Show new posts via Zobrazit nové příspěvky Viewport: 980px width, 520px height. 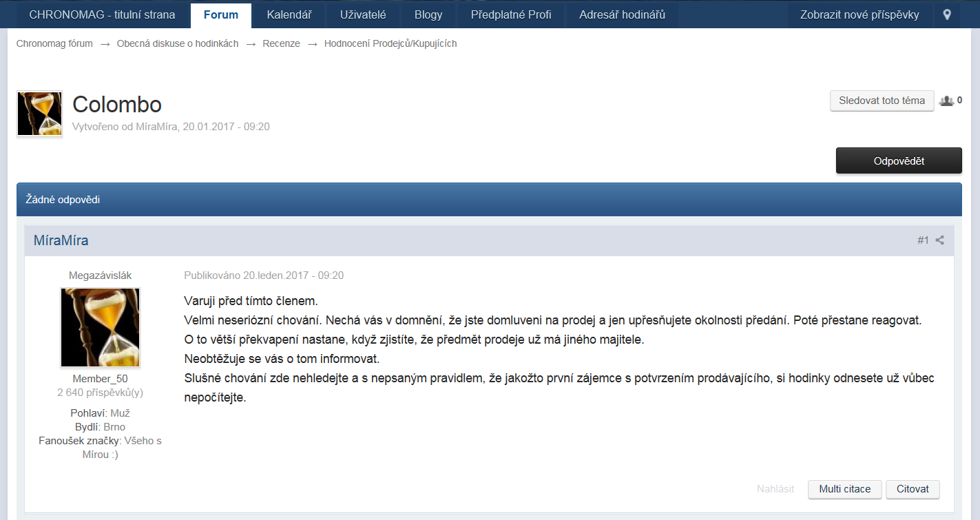pyautogui.click(x=859, y=14)
